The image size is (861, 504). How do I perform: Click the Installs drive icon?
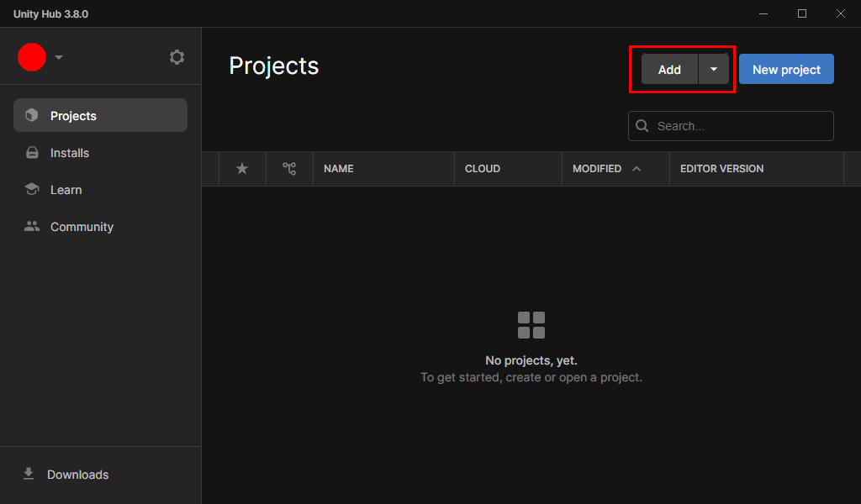pyautogui.click(x=33, y=153)
